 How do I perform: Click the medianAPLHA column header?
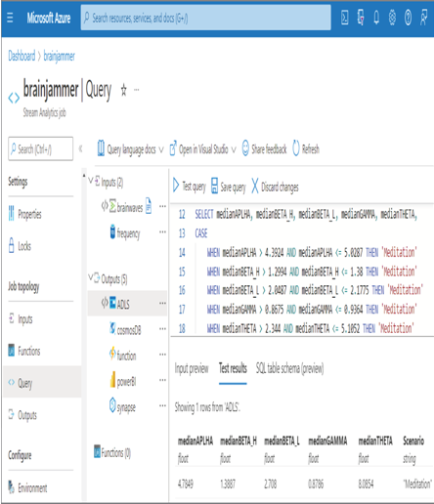point(195,441)
